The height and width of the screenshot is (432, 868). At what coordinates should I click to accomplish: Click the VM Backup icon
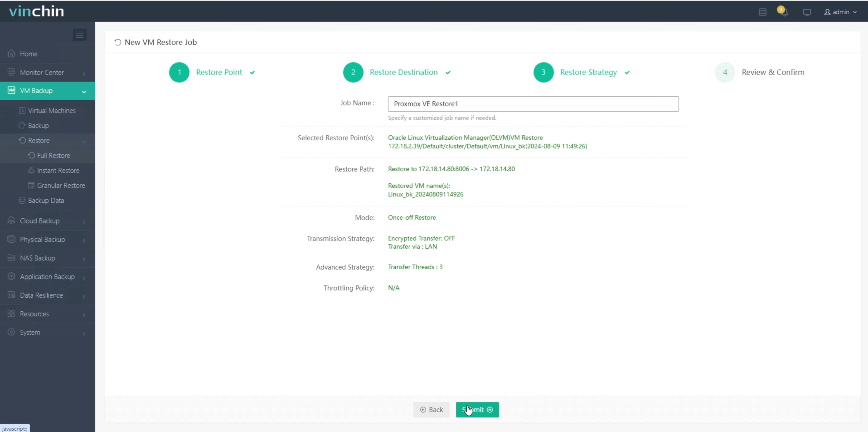click(11, 90)
